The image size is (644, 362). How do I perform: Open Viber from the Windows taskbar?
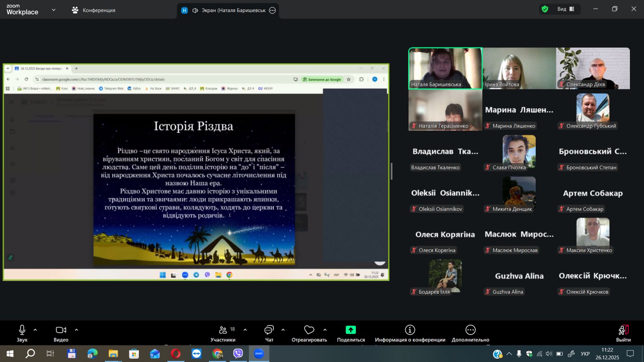[x=238, y=354]
